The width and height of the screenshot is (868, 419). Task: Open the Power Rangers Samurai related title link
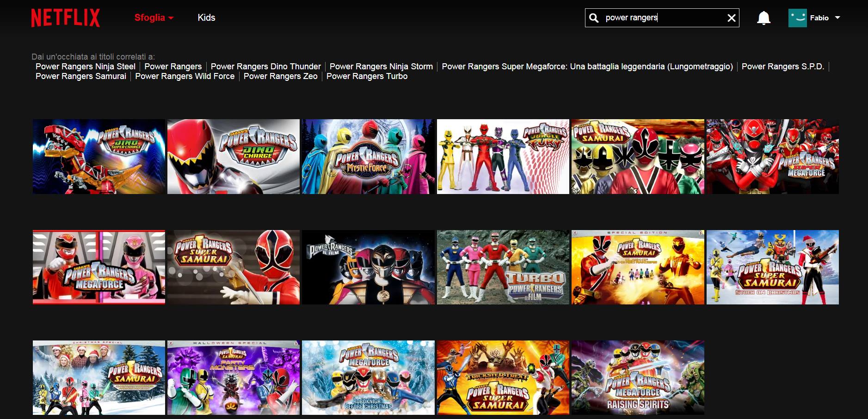(81, 76)
